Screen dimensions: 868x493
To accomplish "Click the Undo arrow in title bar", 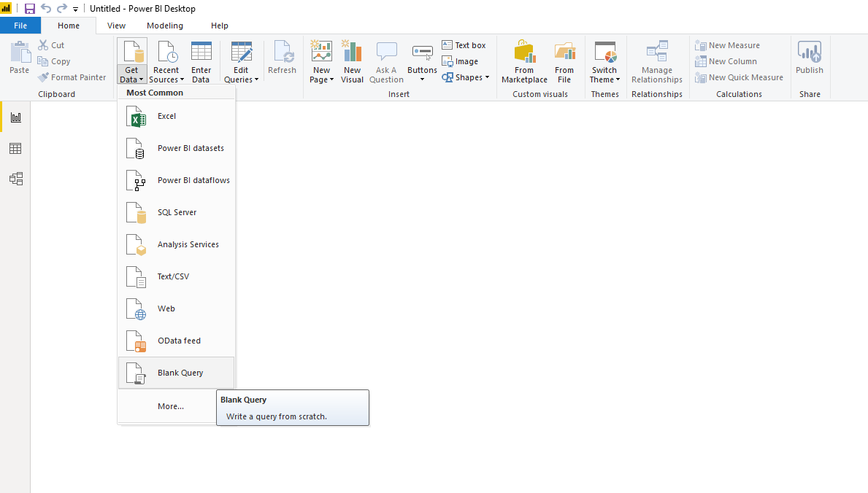I will pyautogui.click(x=46, y=8).
